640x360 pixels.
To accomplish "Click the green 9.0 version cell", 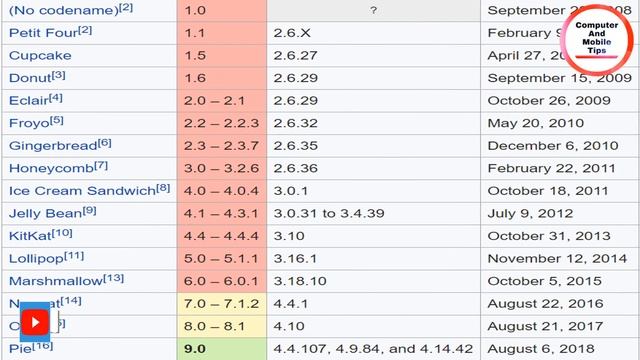I will (222, 349).
